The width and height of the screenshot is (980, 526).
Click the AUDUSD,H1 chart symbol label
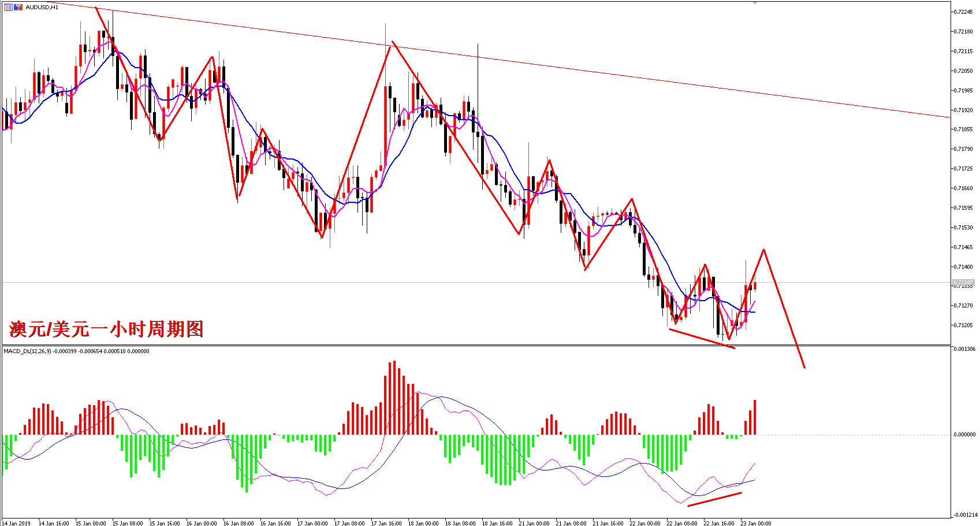(x=42, y=7)
